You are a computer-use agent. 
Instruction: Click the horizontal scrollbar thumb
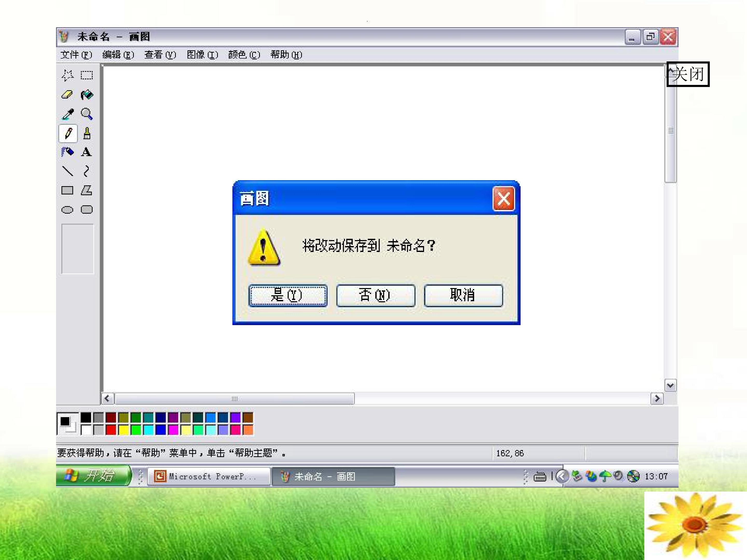point(235,399)
